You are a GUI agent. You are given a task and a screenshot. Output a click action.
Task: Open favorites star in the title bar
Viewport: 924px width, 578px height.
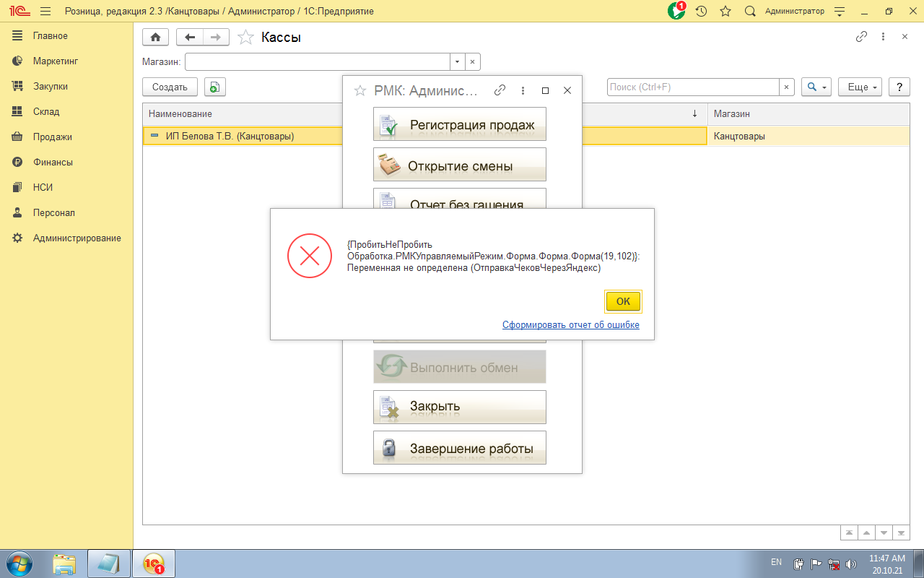click(725, 12)
